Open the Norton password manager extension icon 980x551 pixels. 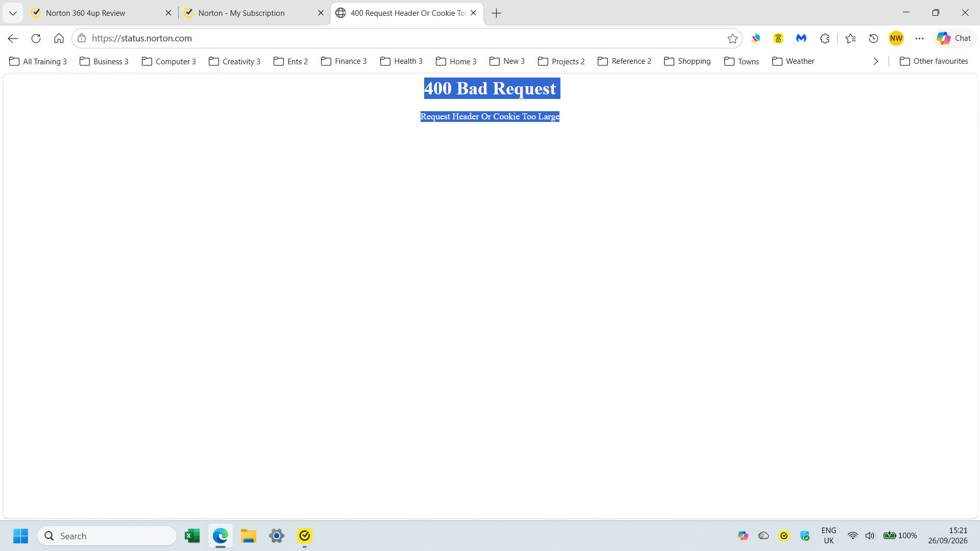tap(778, 38)
